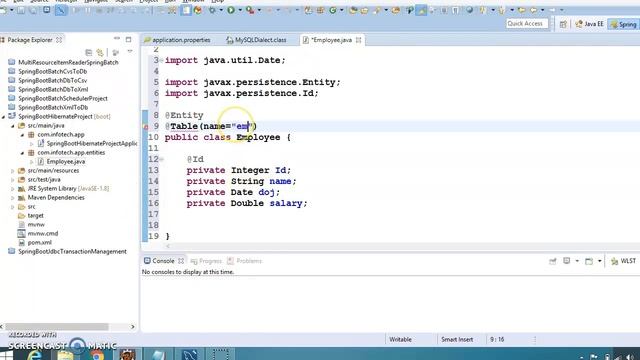Toggle Show Whitespace Characters pilcrow button
Image resolution: width=640 pixels, height=360 pixels.
[456, 10]
